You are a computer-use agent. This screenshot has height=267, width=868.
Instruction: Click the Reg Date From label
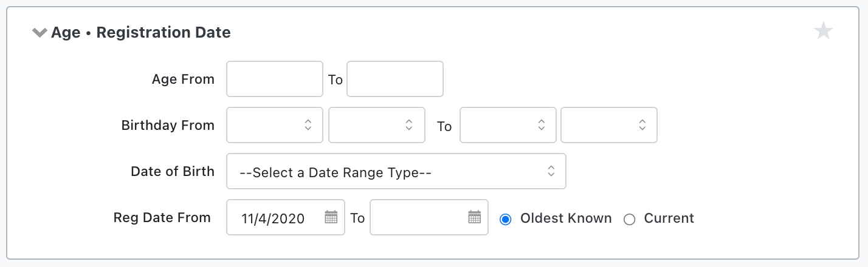coord(162,218)
